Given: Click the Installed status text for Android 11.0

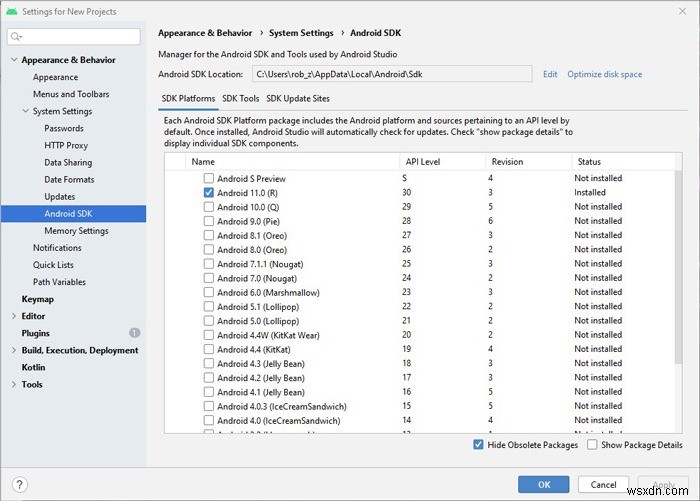Looking at the screenshot, I should coord(590,192).
